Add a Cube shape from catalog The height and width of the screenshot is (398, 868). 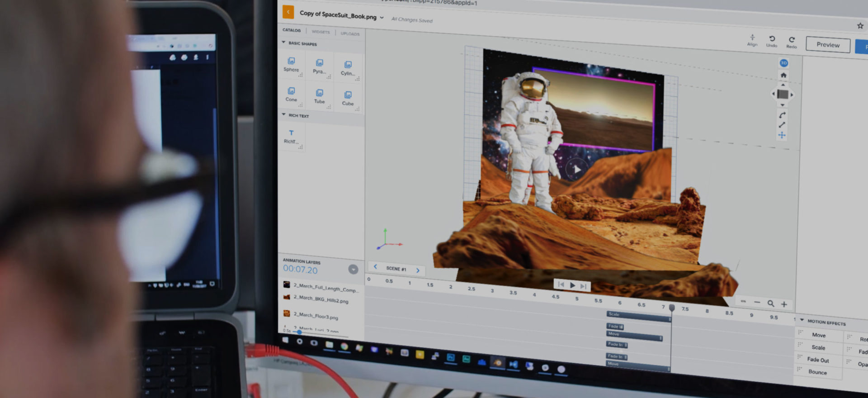(x=348, y=98)
